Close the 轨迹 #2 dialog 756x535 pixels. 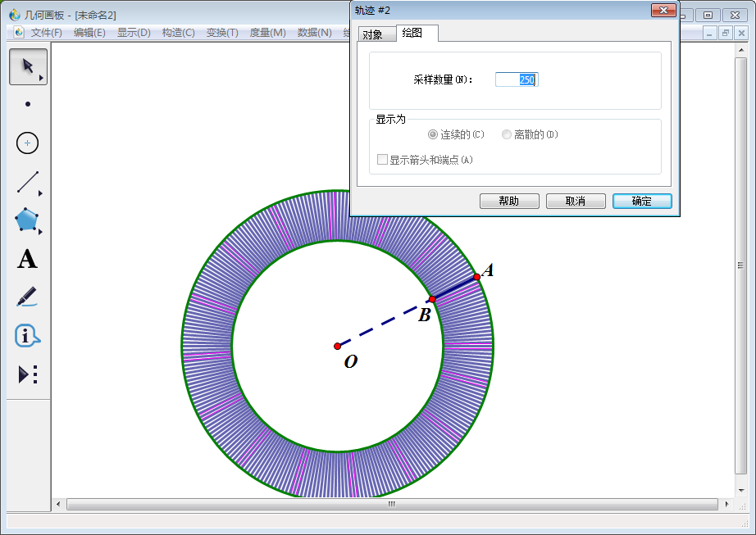tap(663, 10)
